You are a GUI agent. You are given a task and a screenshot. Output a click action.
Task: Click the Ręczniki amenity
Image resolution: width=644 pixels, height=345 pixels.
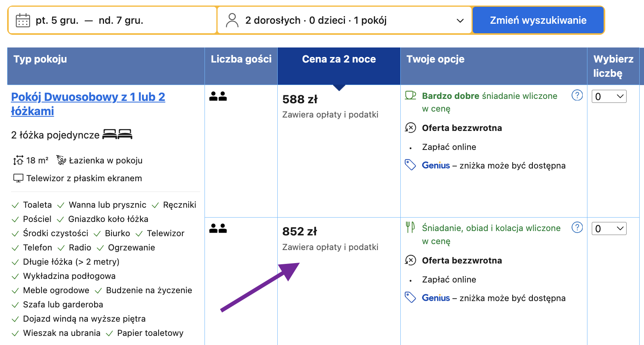180,205
